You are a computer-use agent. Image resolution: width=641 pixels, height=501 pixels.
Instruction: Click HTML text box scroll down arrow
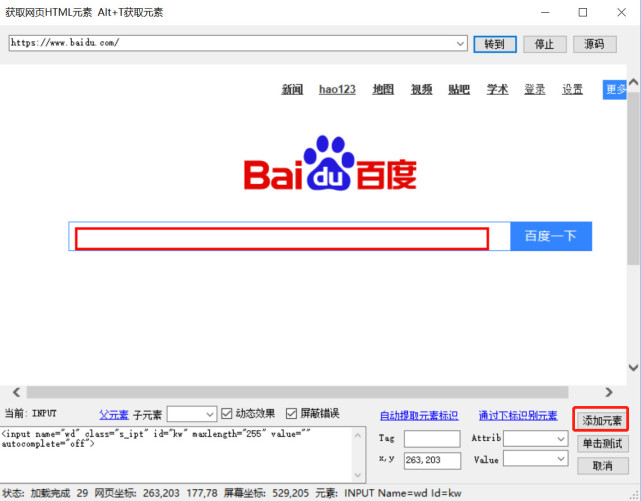(x=358, y=475)
